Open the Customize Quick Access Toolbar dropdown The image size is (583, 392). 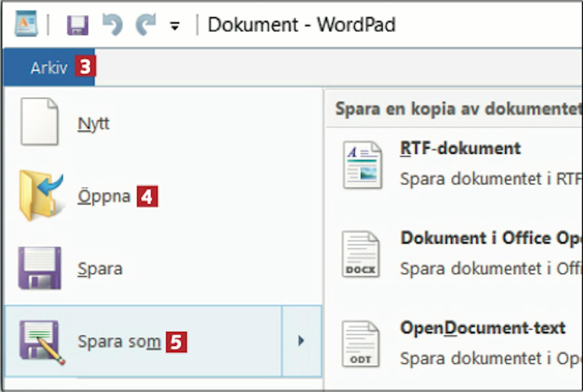[x=175, y=26]
